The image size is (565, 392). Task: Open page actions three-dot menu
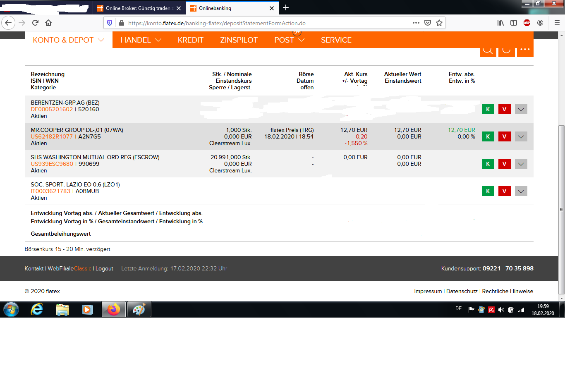point(416,23)
